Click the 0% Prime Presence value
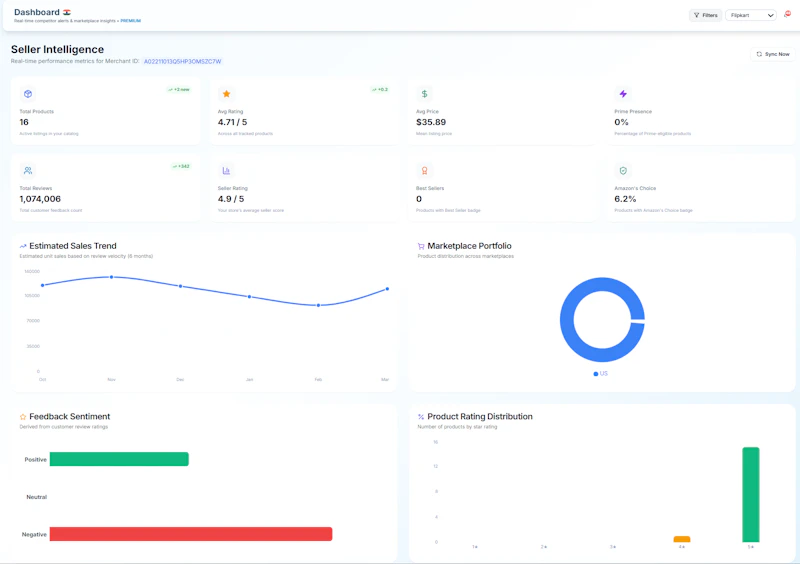 621,122
